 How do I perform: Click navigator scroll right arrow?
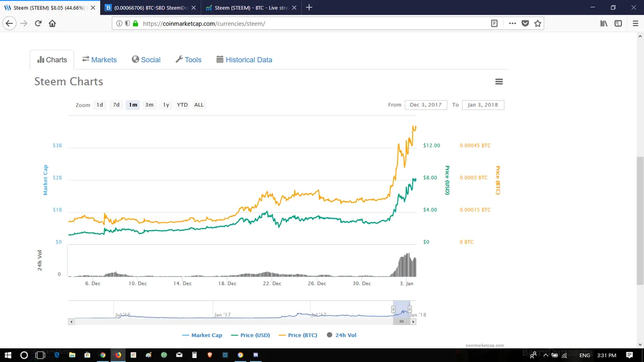414,321
